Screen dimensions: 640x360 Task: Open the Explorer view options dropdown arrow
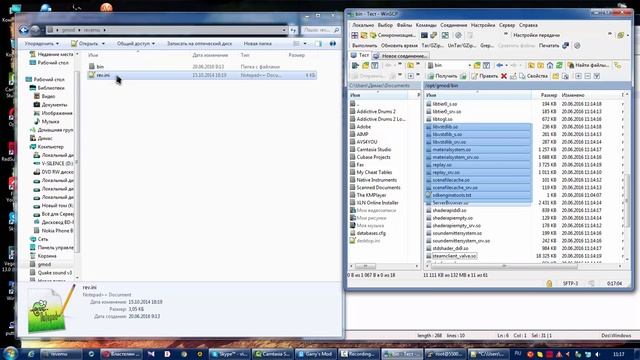click(x=305, y=43)
